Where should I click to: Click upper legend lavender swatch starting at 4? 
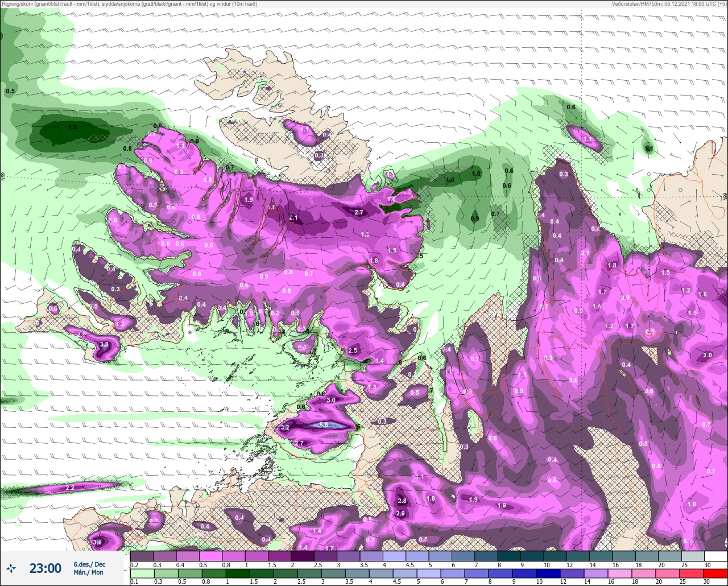pos(394,556)
